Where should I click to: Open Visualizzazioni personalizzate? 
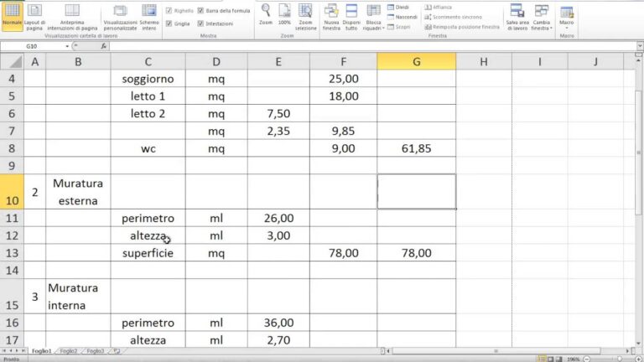click(x=120, y=17)
